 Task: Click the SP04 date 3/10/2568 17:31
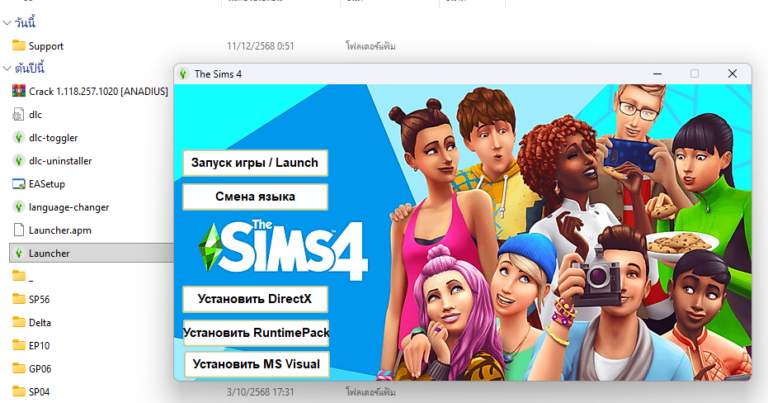coord(261,392)
